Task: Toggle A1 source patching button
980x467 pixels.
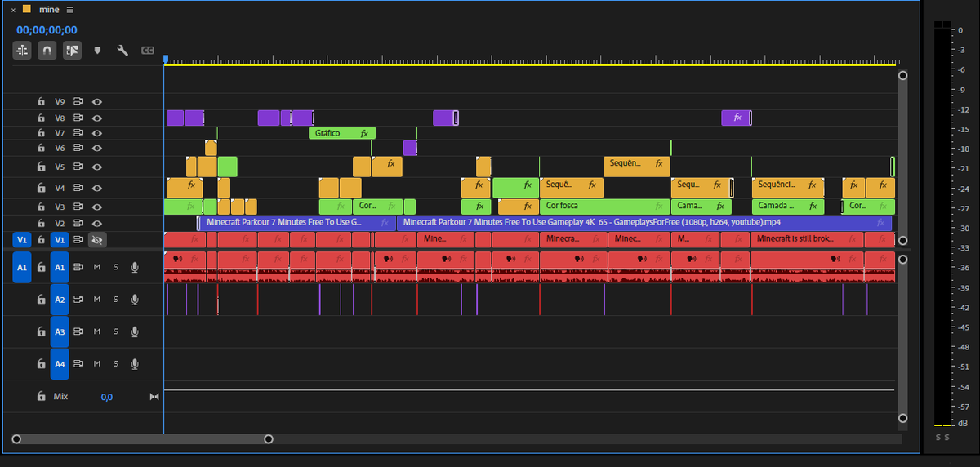Action: point(22,267)
